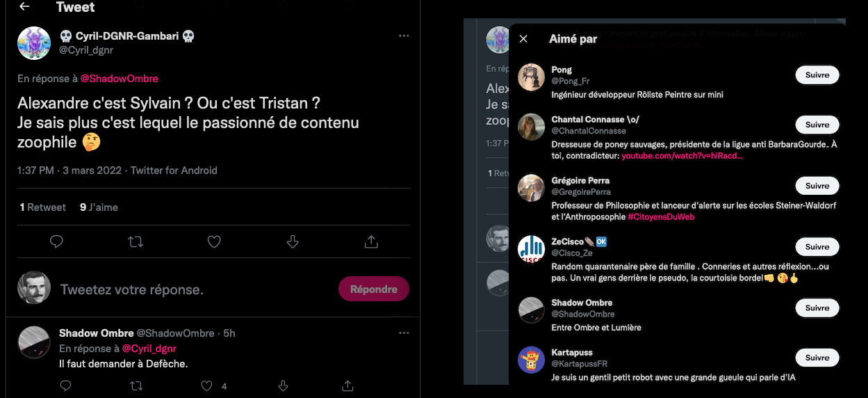Retweet Shadow Ombre's reply
The image size is (868, 398).
pyautogui.click(x=137, y=385)
